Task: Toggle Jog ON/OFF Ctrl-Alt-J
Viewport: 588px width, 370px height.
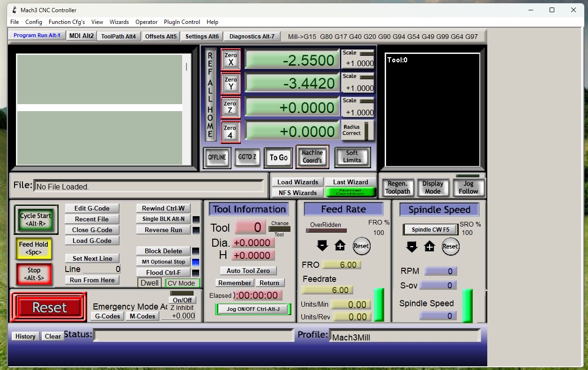Action: pyautogui.click(x=253, y=309)
